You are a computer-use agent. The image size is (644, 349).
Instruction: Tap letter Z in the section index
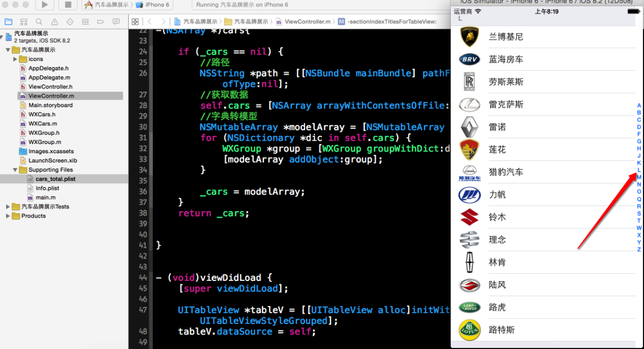[x=639, y=249]
